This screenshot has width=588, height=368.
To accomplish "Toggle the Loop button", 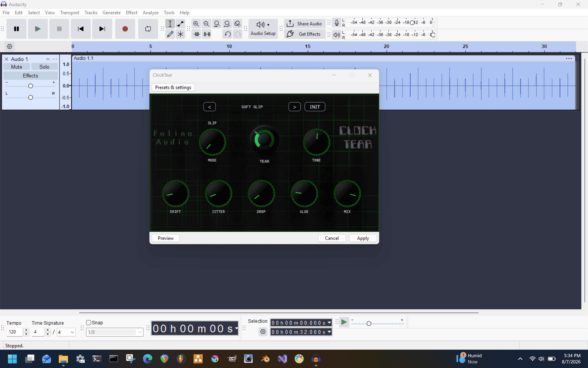I will [148, 29].
